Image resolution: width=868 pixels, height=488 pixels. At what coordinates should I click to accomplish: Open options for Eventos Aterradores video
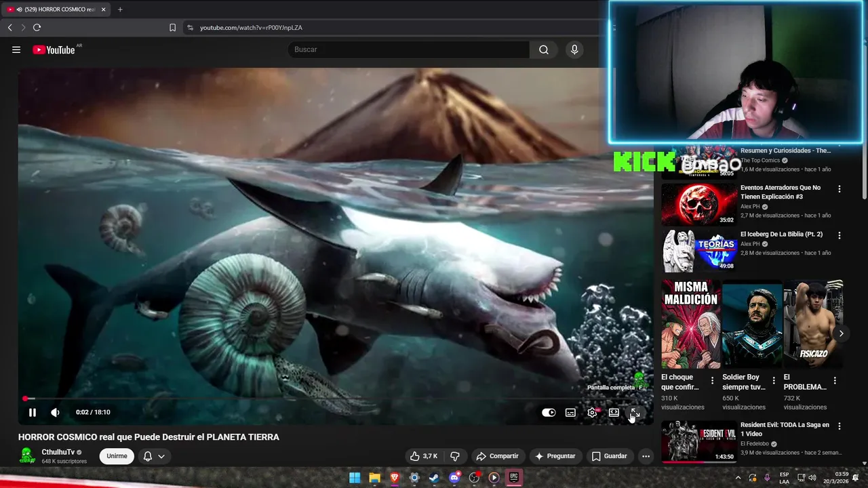(840, 189)
